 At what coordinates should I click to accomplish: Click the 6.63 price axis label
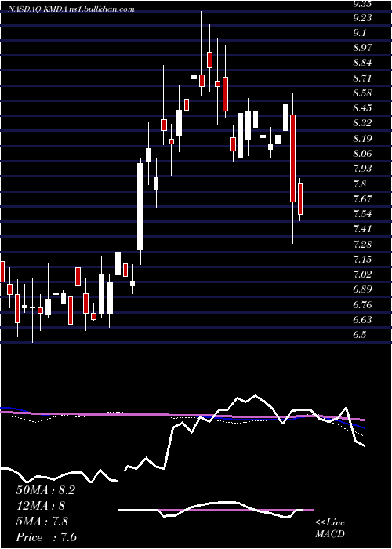[x=362, y=320]
